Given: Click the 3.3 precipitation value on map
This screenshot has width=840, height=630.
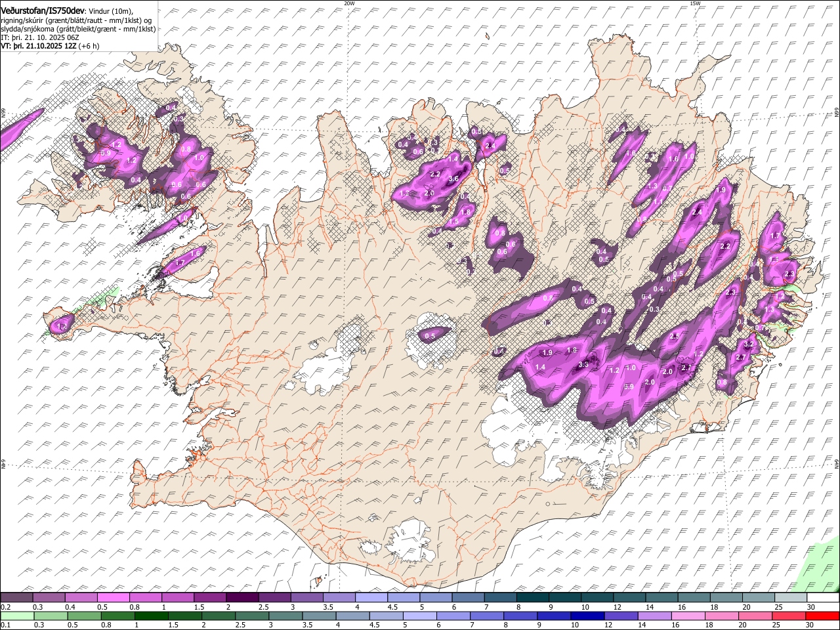Looking at the screenshot, I should point(583,365).
